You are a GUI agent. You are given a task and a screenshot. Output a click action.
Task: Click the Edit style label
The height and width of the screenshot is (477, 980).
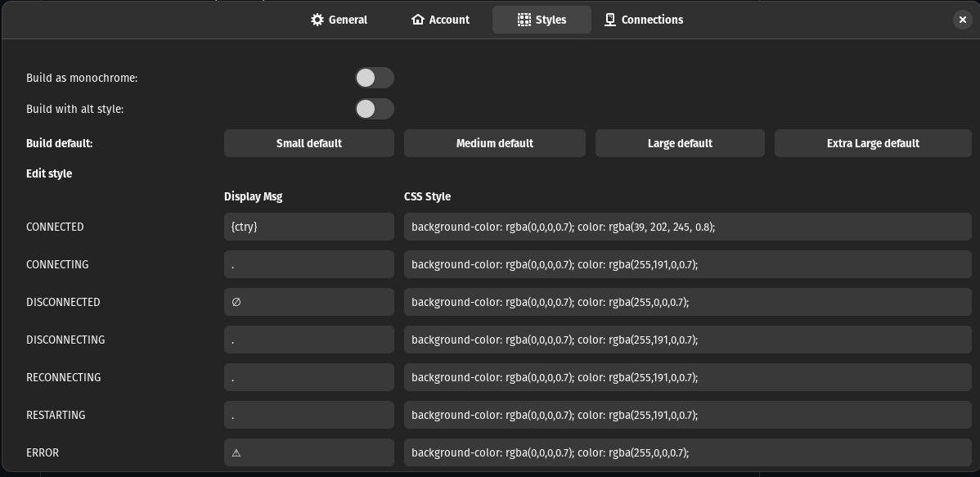click(x=49, y=173)
